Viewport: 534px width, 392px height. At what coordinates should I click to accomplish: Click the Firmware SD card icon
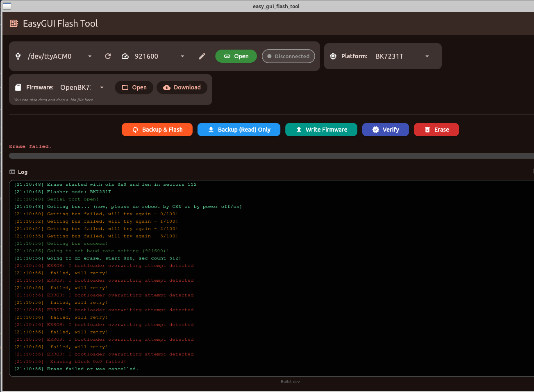pos(18,87)
